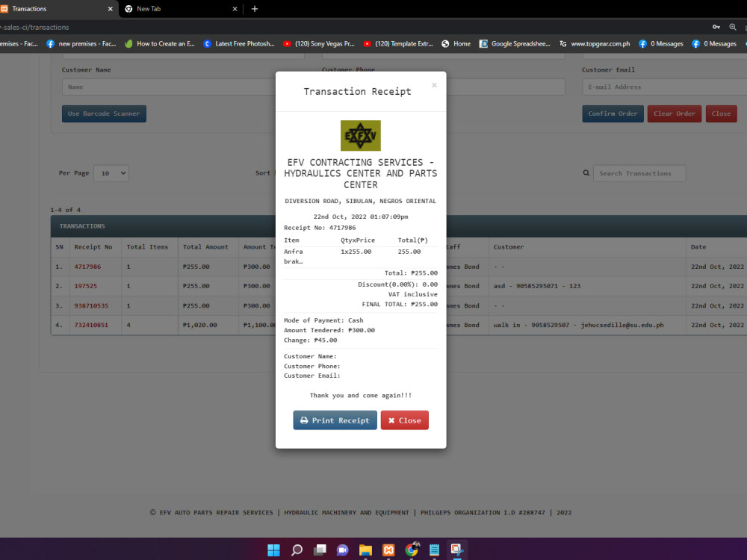Image resolution: width=747 pixels, height=560 pixels.
Task: Open the first '0 Messages' Facebook bookmark
Action: (661, 44)
